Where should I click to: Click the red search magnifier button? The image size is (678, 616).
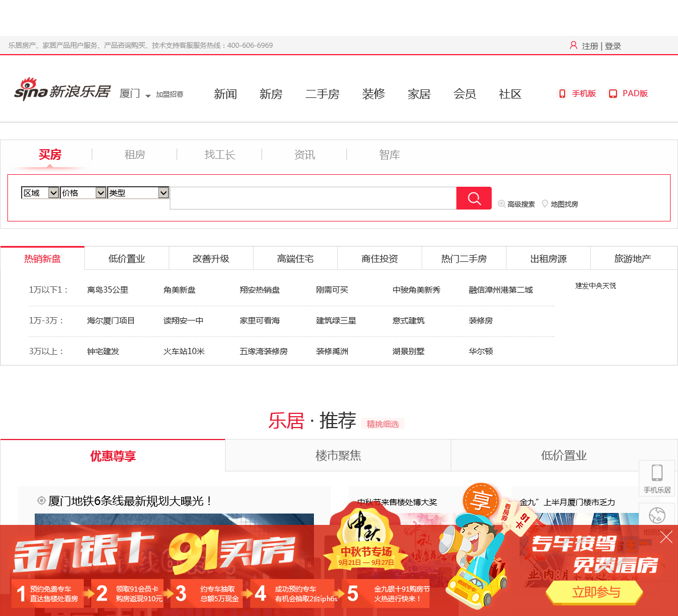[474, 198]
